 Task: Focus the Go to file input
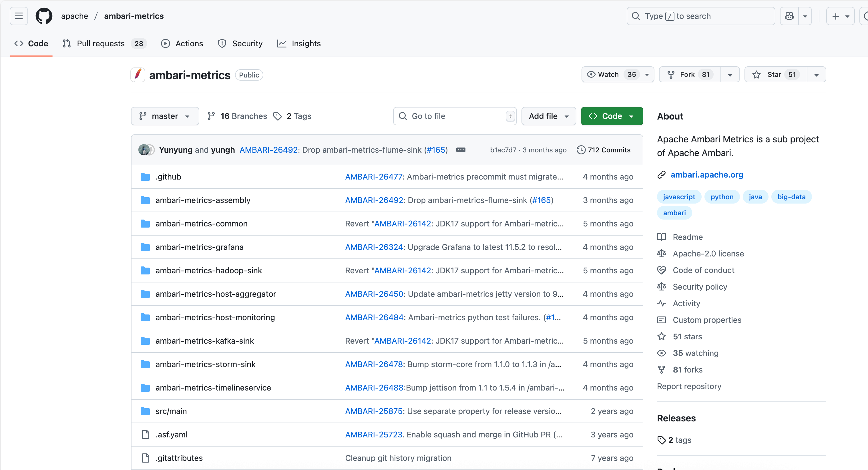pyautogui.click(x=455, y=116)
